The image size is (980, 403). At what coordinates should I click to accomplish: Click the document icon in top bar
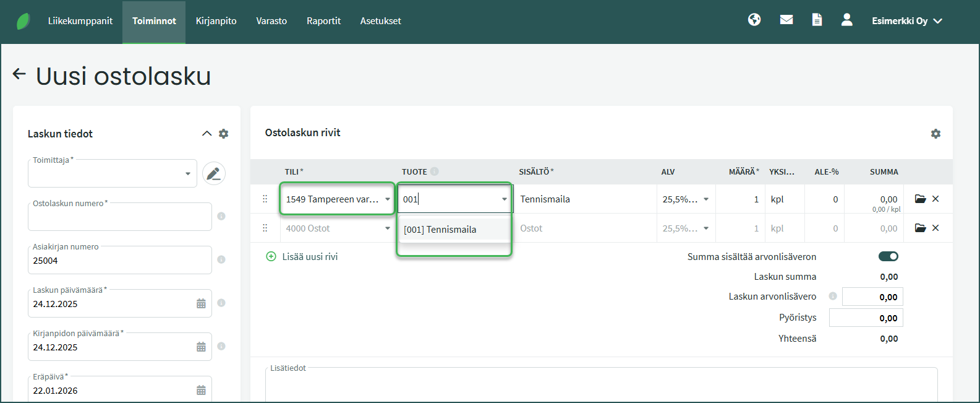coord(817,20)
